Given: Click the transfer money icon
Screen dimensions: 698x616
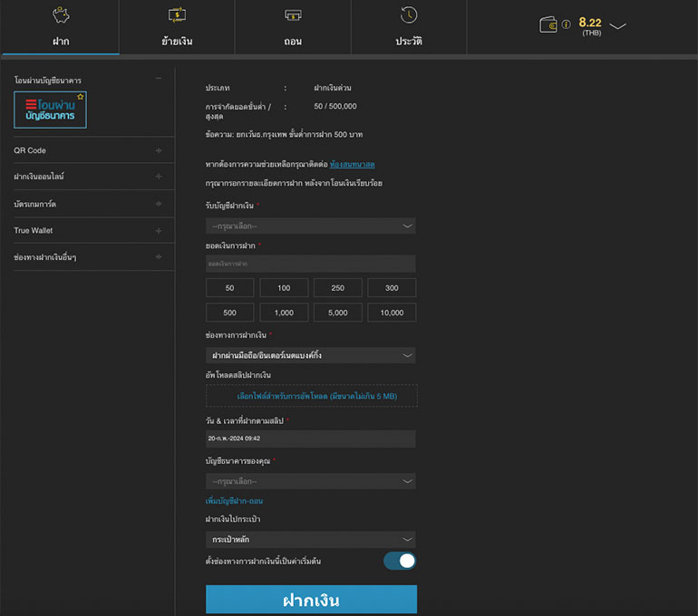Looking at the screenshot, I should (176, 15).
